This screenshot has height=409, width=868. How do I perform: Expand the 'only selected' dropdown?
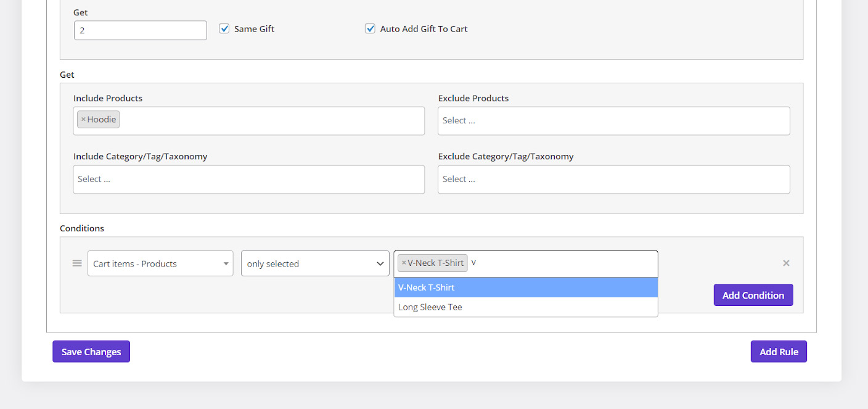tap(315, 263)
